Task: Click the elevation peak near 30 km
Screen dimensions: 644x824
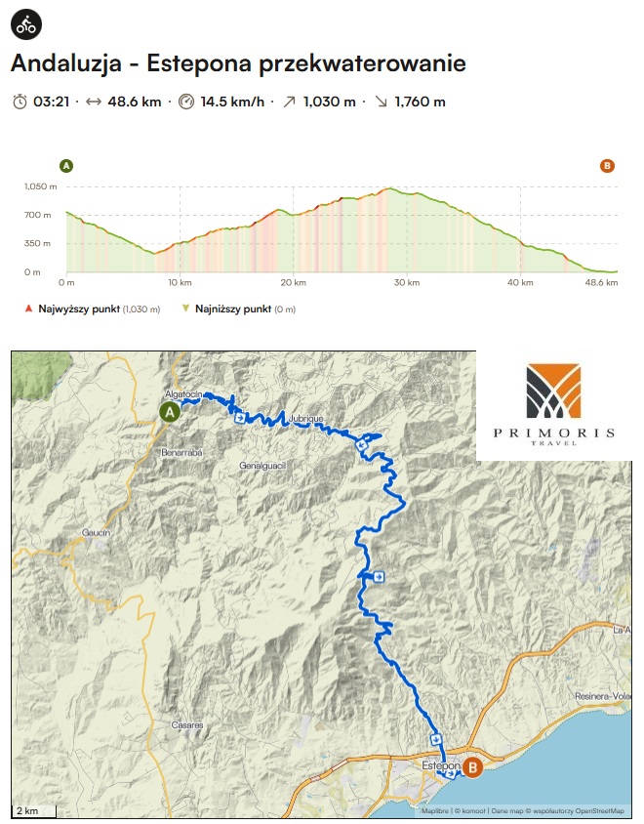Action: coord(389,188)
